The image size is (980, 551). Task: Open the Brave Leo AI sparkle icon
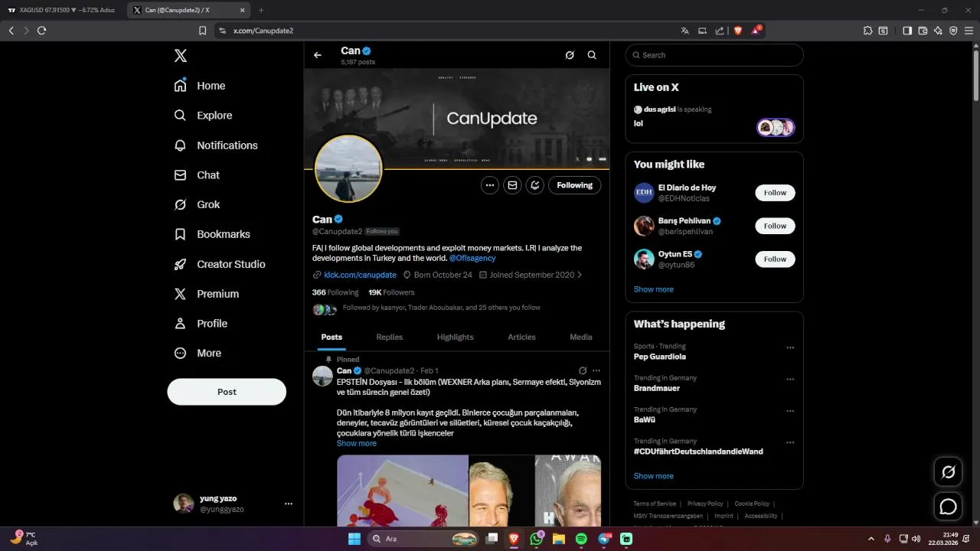(x=938, y=31)
